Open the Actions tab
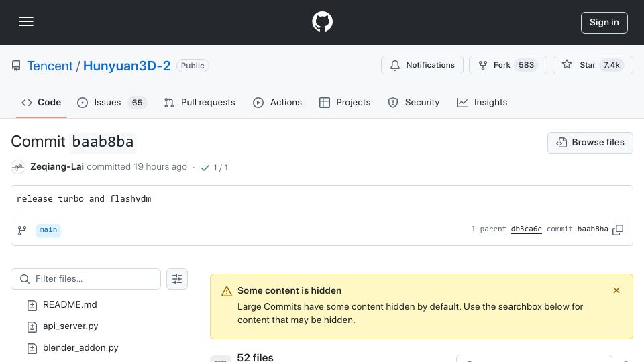This screenshot has width=644, height=362. point(277,102)
